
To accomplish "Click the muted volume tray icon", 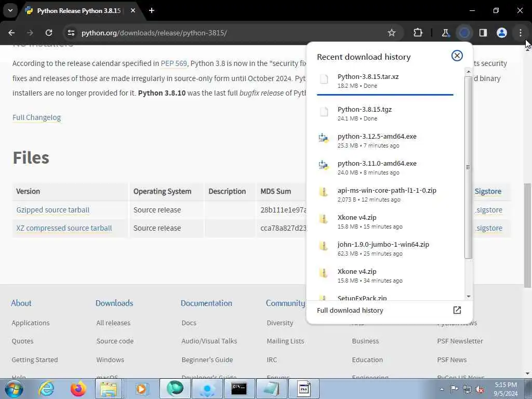I will tap(480, 390).
